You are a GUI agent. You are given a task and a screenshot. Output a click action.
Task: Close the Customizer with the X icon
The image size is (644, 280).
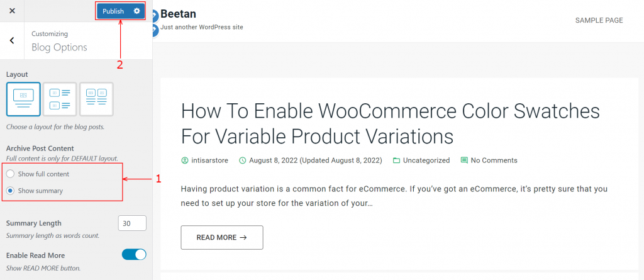[x=12, y=11]
